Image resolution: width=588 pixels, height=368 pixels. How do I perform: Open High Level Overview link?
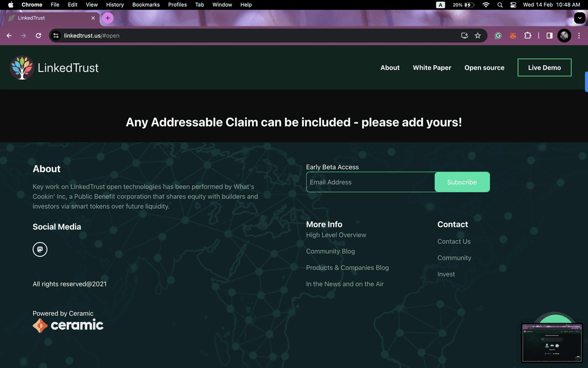336,235
